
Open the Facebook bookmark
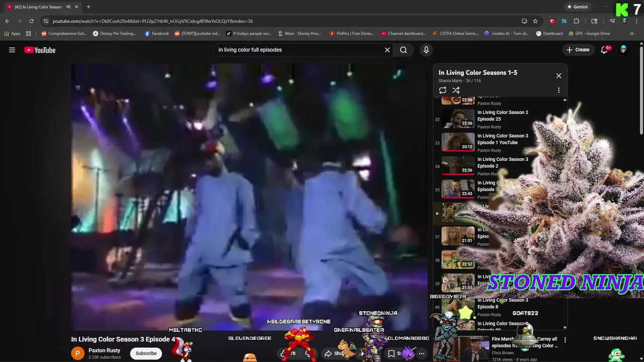tap(156, 34)
